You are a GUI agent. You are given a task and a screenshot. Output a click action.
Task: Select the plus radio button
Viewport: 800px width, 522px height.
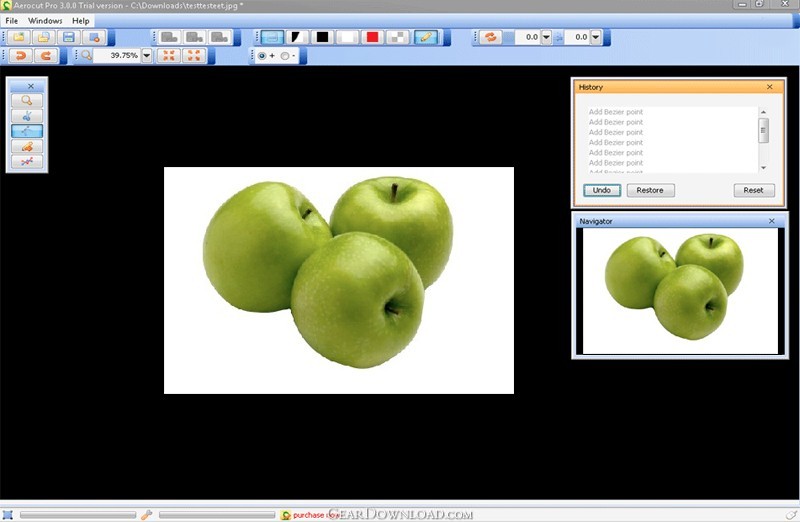click(262, 56)
